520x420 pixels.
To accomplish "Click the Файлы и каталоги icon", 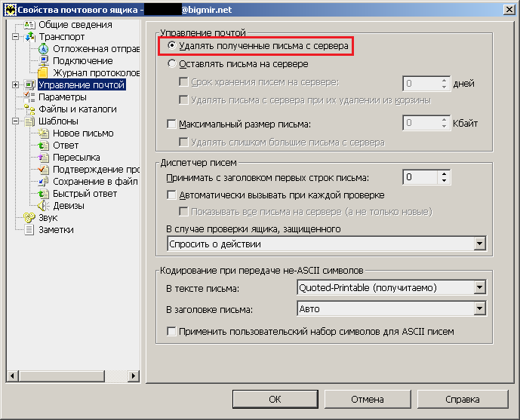I will click(29, 109).
